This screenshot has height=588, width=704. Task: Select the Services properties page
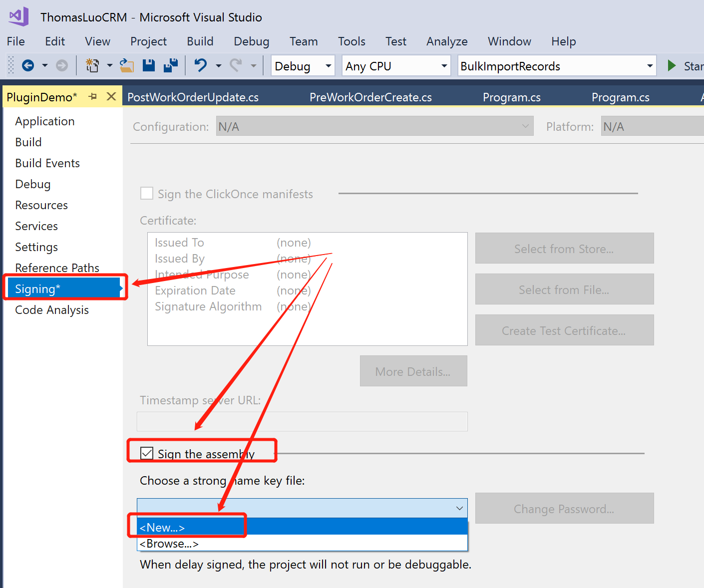click(36, 226)
